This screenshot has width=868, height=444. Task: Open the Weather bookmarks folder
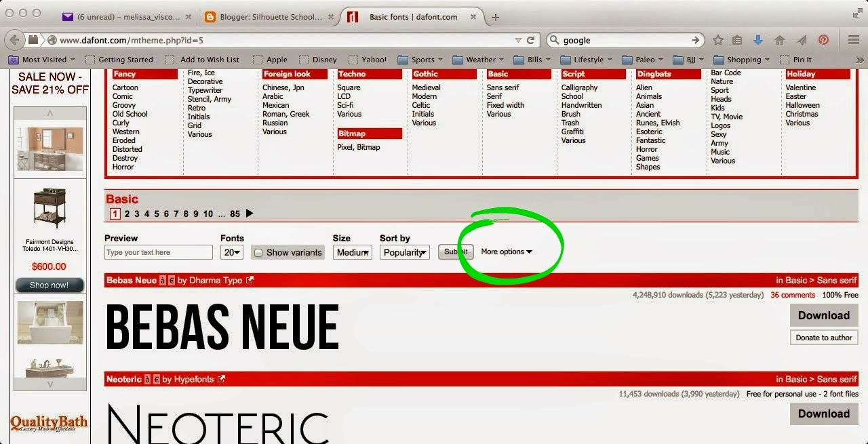tap(479, 60)
